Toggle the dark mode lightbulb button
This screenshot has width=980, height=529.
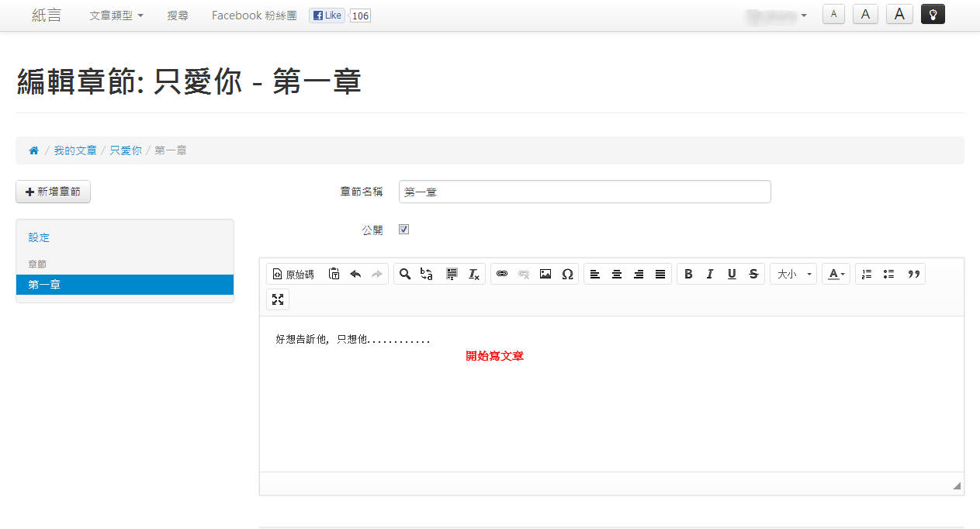tap(933, 14)
